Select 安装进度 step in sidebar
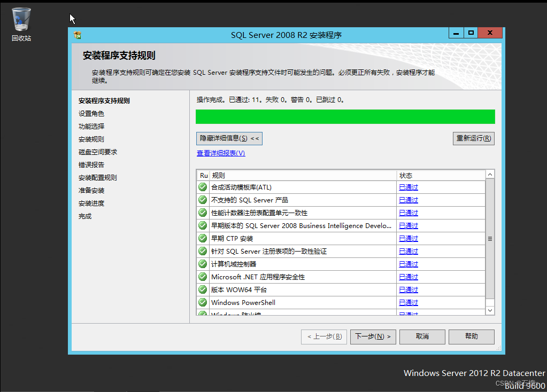 point(91,203)
